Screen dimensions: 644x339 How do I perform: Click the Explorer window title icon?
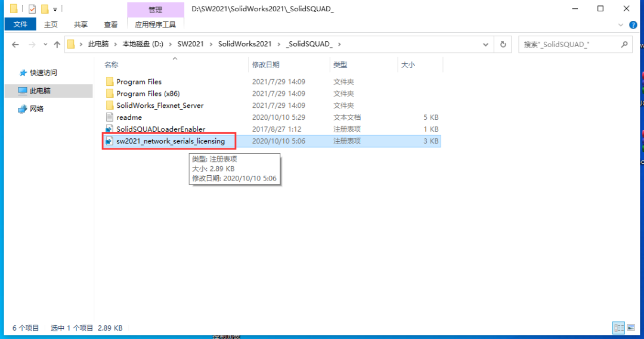pos(14,8)
